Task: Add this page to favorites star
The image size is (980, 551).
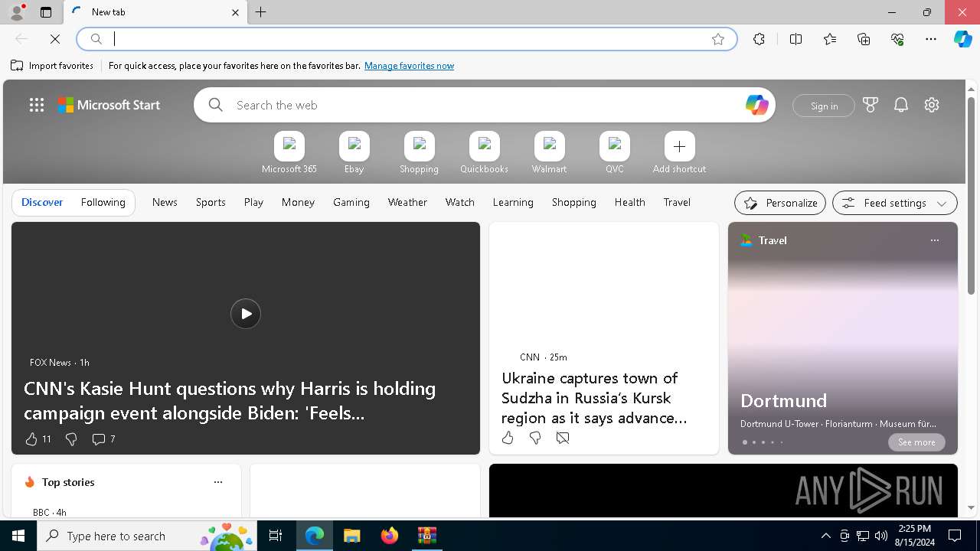Action: 718,39
